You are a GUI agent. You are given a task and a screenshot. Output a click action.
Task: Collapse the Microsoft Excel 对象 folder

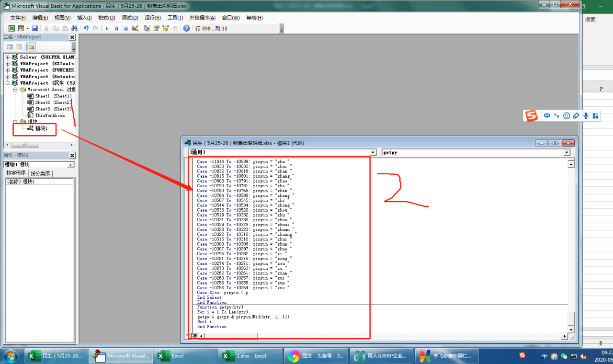tap(15, 90)
